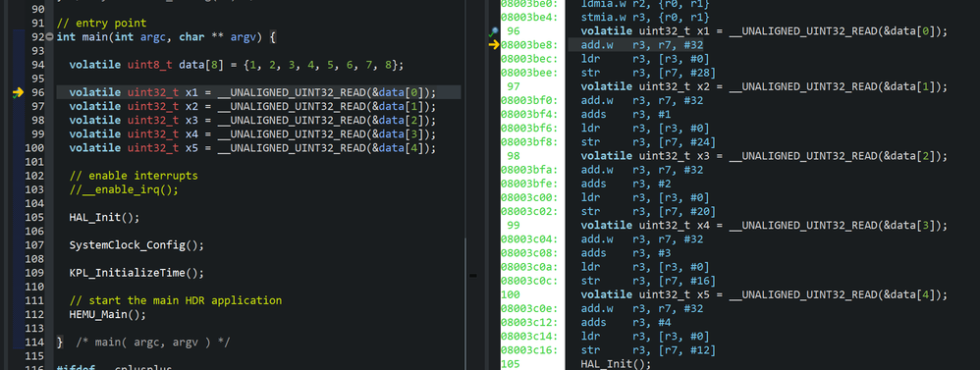This screenshot has height=370, width=980.
Task: Click line number 112 in source gutter
Action: coord(34,314)
